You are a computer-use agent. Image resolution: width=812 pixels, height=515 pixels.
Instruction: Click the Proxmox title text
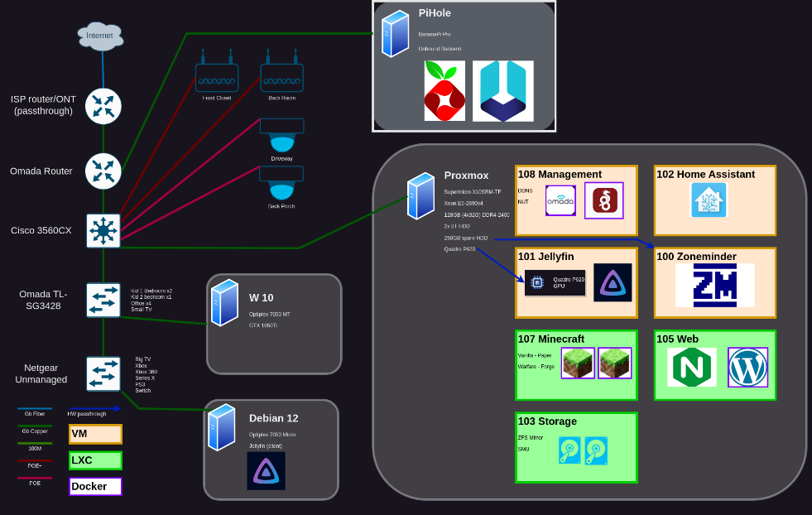tap(466, 176)
